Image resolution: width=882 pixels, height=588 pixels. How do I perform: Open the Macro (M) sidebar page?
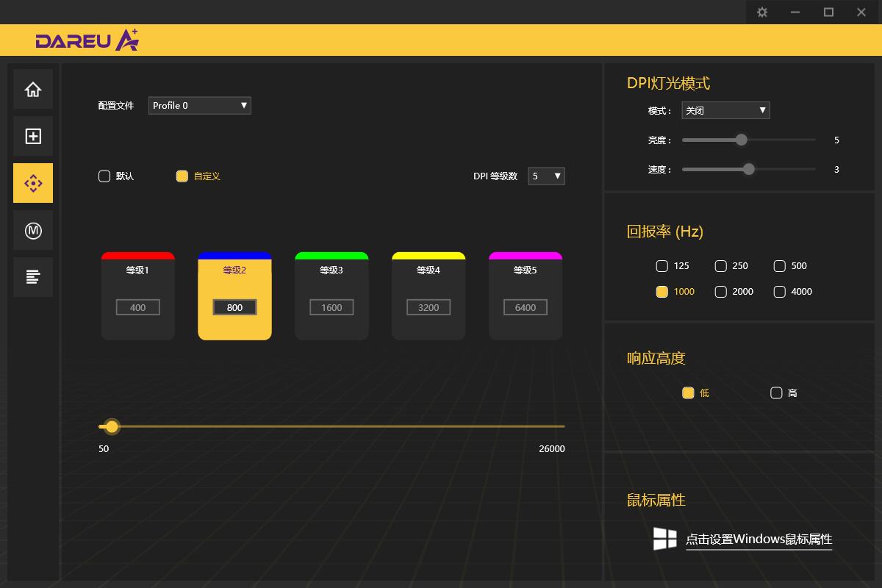33,230
